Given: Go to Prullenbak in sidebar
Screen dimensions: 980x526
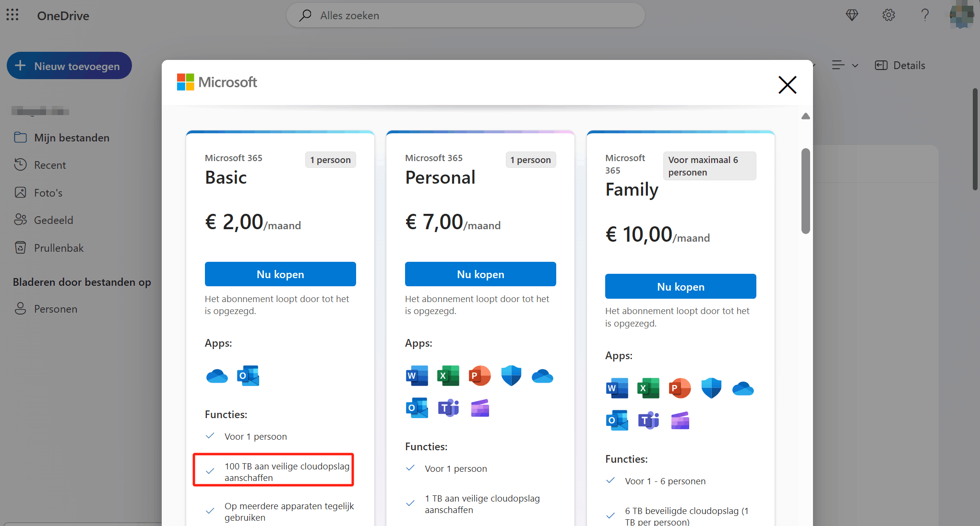Looking at the screenshot, I should [x=59, y=248].
